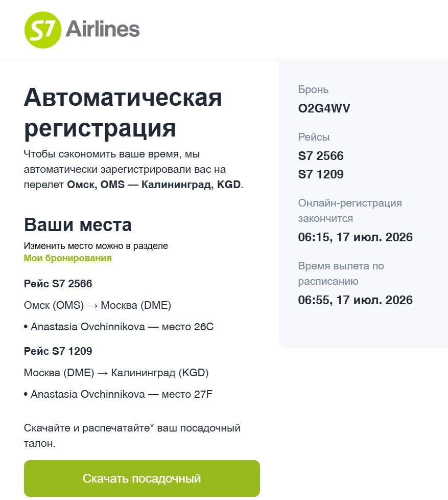Click the Рейс S7 1209 section title
The image size is (448, 500).
[58, 351]
